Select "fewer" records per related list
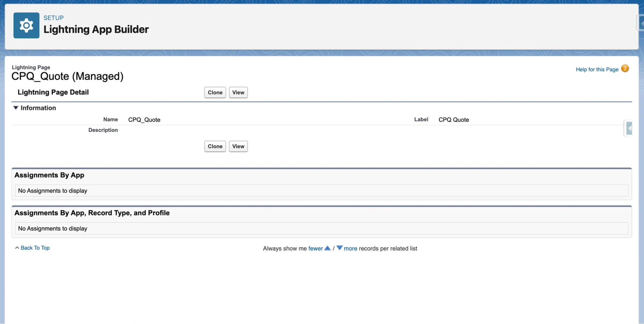Viewport: 644px width, 324px height. (x=316, y=248)
